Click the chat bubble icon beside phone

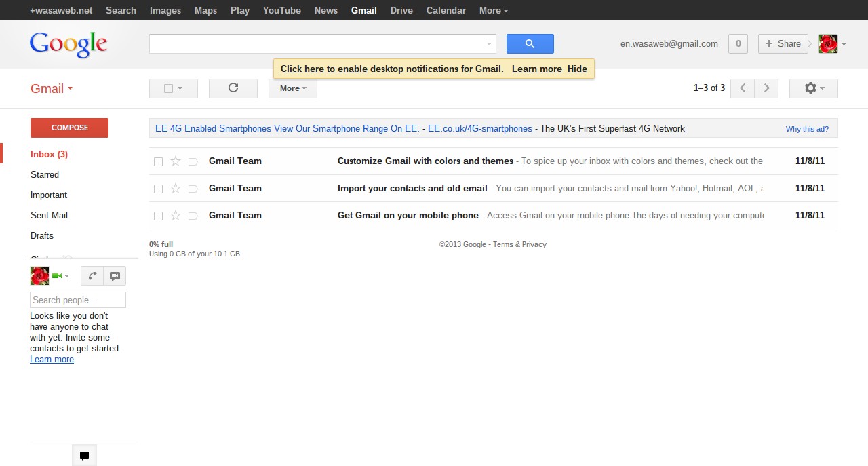point(115,275)
